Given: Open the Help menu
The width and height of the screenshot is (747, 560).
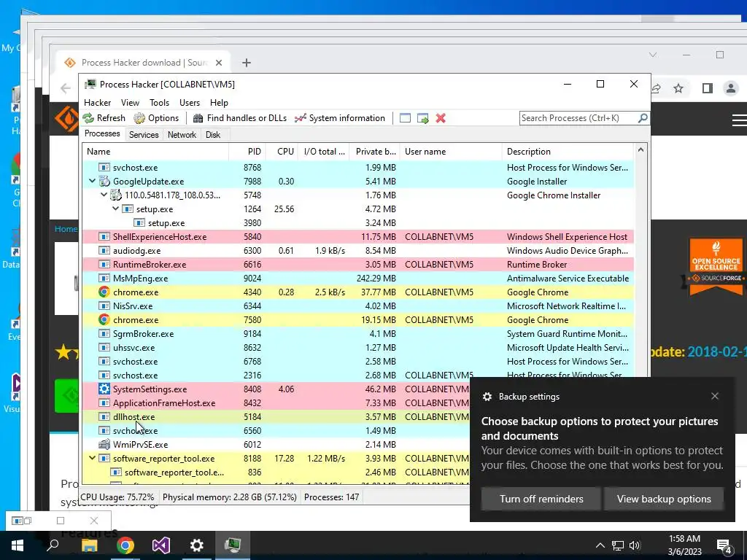Looking at the screenshot, I should [219, 103].
